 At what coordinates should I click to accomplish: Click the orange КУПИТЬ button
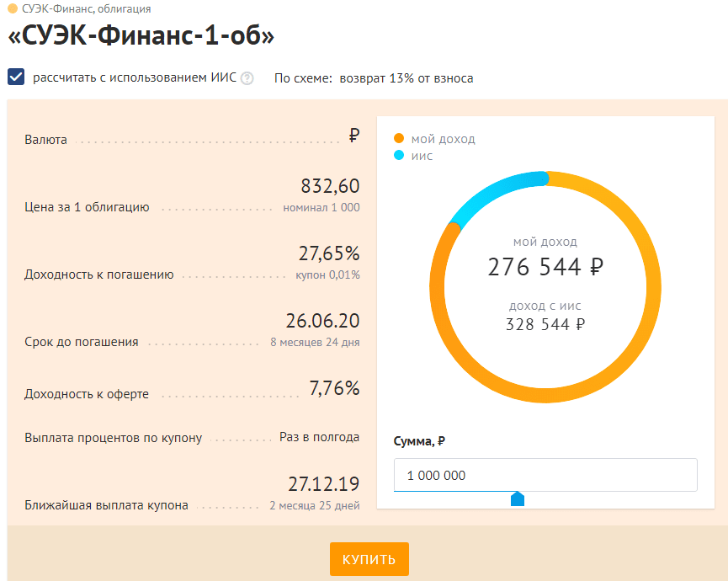pos(369,559)
